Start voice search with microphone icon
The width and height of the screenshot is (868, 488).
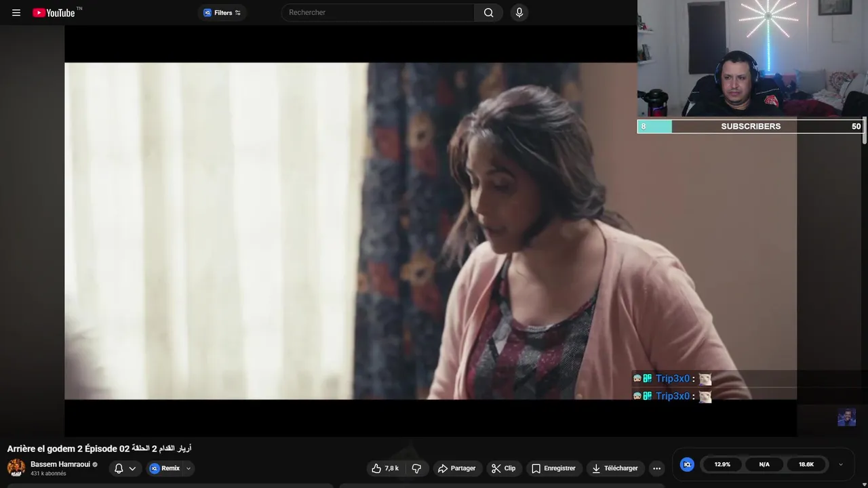click(519, 12)
